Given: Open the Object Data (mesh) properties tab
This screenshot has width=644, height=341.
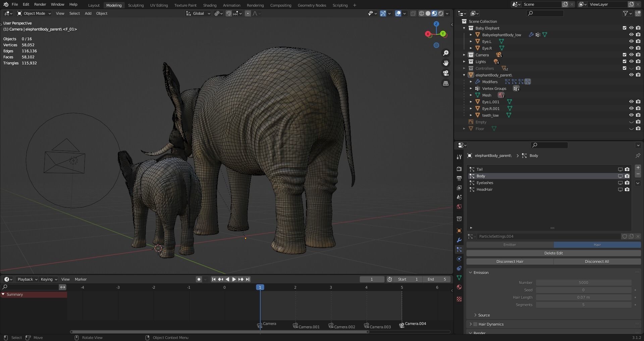Looking at the screenshot, I should point(459,278).
